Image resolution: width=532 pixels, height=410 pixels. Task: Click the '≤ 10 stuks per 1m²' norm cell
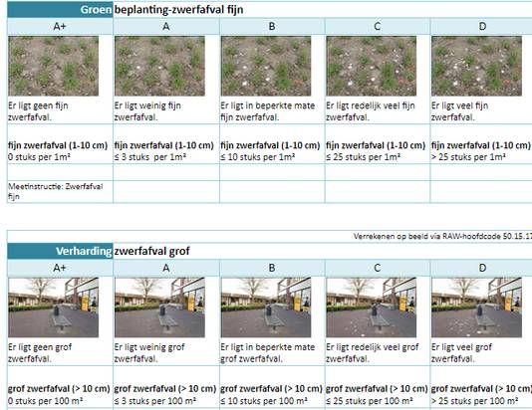coord(272,144)
